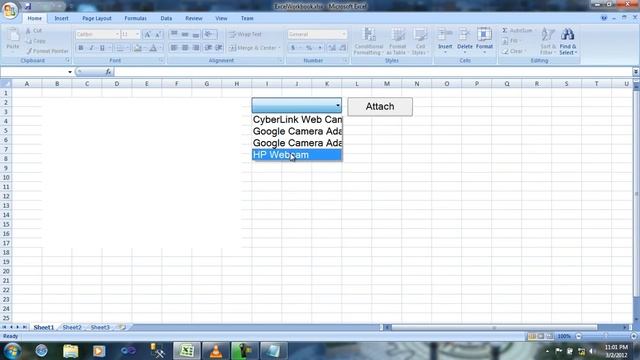Image resolution: width=640 pixels, height=360 pixels.
Task: Open Format as Table gallery
Action: coord(397,41)
